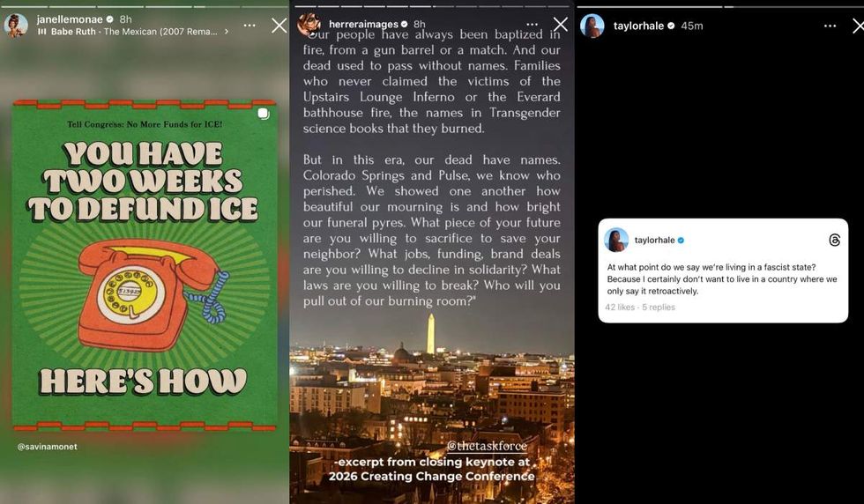Image resolution: width=864 pixels, height=504 pixels.
Task: Open the @savinamonet mention
Action: pos(48,447)
